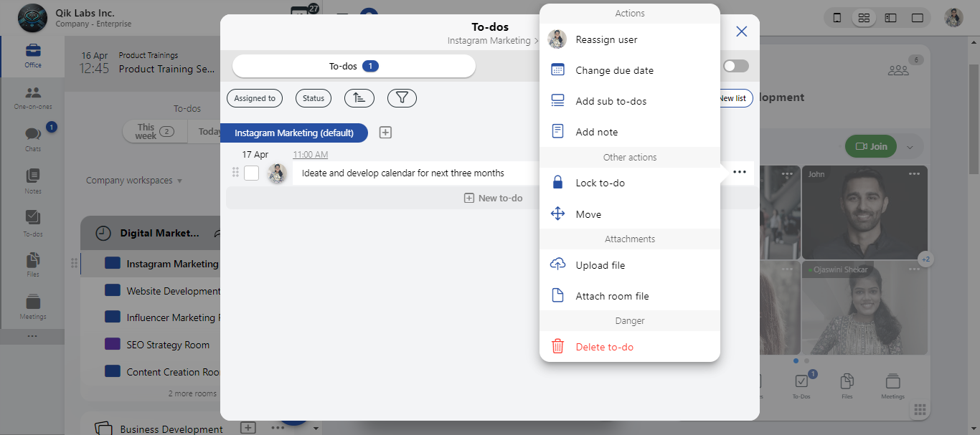Join the meeting with the green Join button
Viewport: 980px width, 435px height.
[x=870, y=145]
